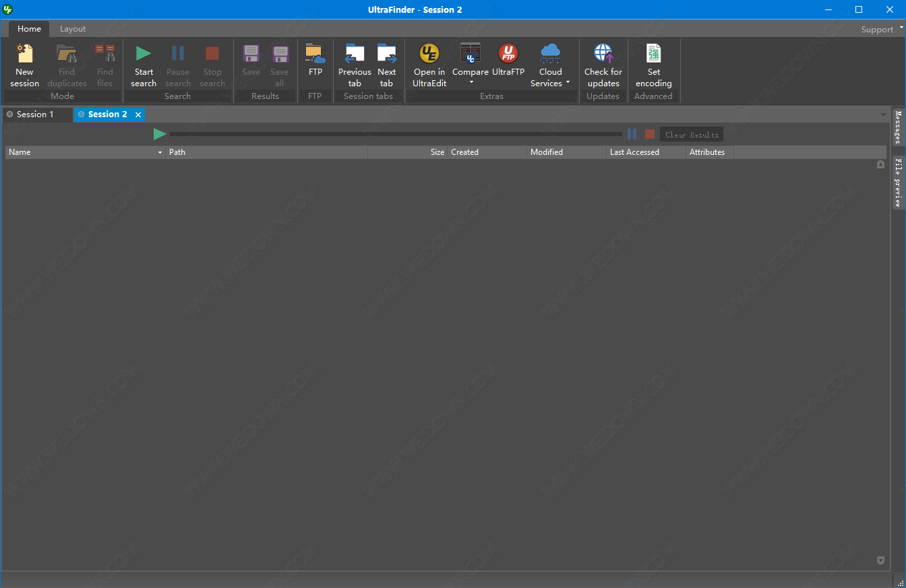Select Find files mode
This screenshot has height=588, width=906.
[105, 65]
